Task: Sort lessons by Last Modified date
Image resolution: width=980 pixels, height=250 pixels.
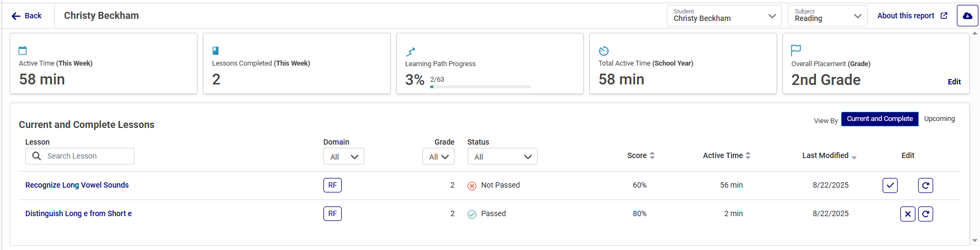Action: coord(829,155)
